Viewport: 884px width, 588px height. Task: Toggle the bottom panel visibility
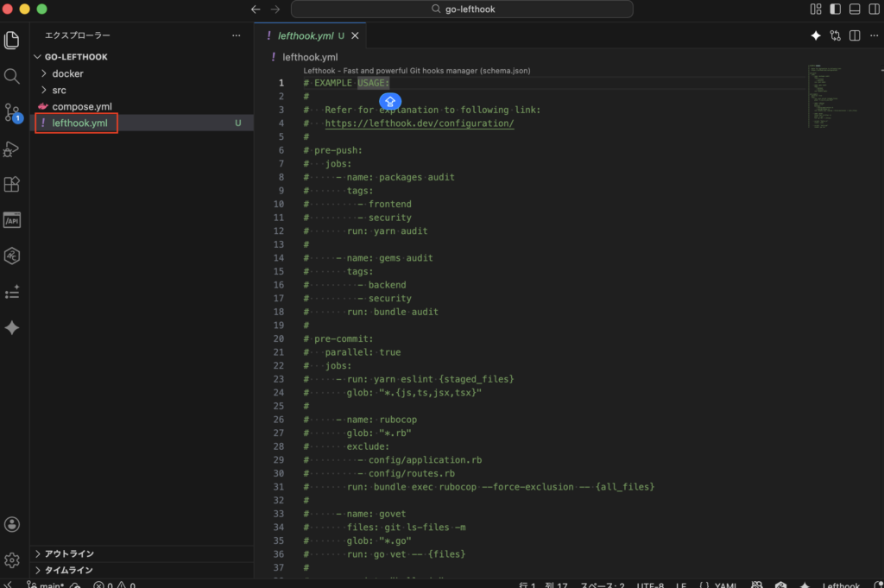click(x=854, y=9)
